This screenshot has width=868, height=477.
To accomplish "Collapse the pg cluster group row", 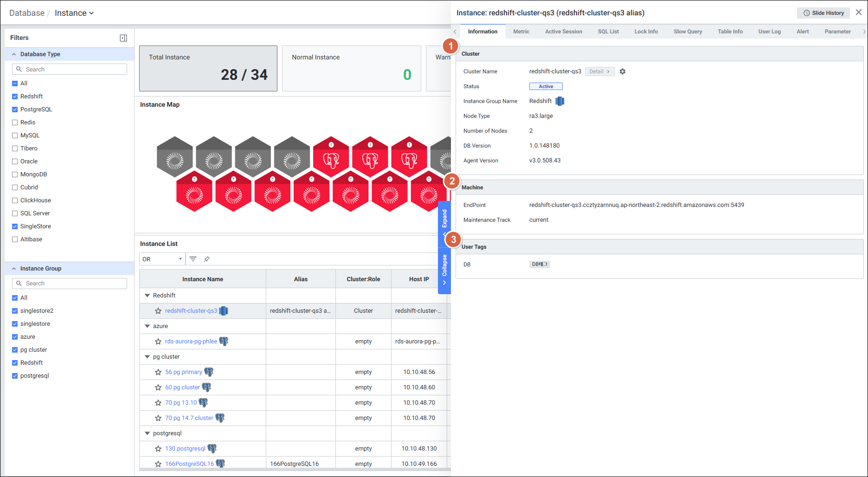I will point(148,357).
